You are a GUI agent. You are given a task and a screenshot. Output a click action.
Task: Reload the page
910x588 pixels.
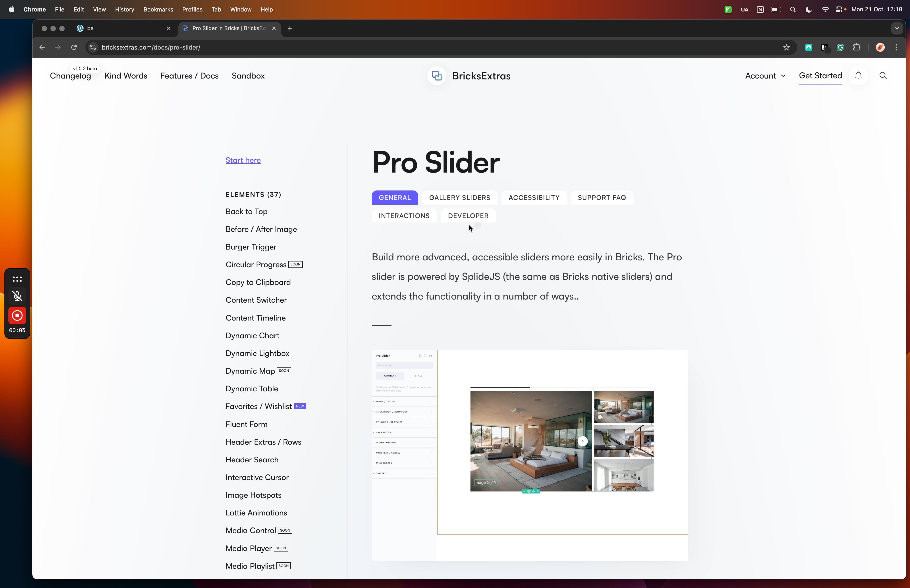(74, 47)
